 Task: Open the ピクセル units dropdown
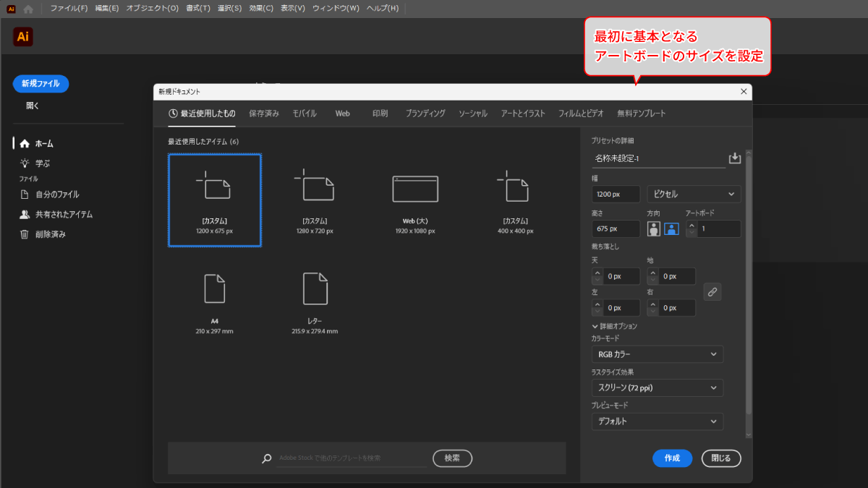[693, 194]
